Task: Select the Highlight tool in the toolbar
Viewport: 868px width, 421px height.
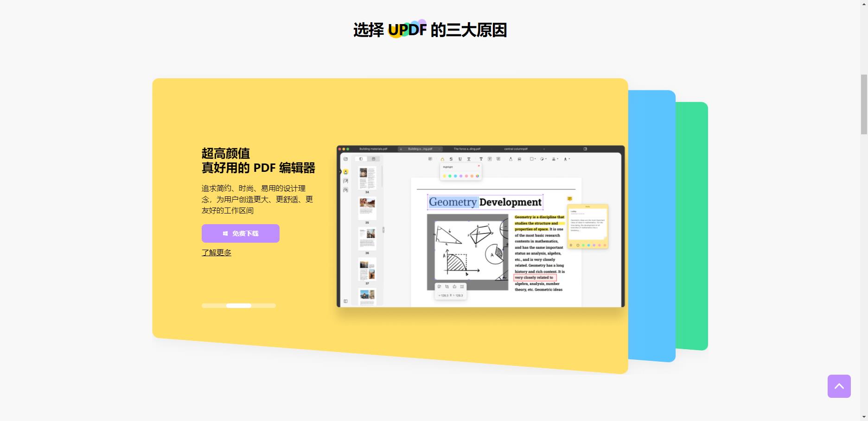Action: [x=443, y=159]
